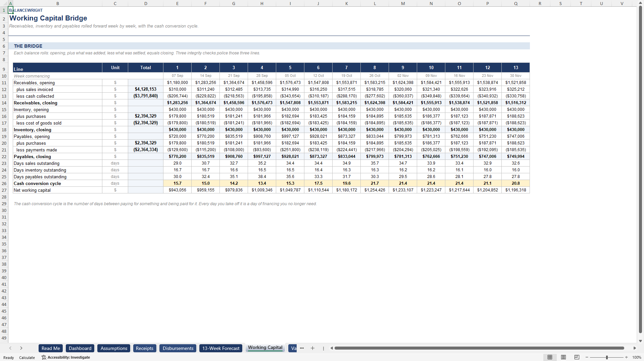Add a new sheet with plus icon
The height and width of the screenshot is (361, 644).
(312, 348)
